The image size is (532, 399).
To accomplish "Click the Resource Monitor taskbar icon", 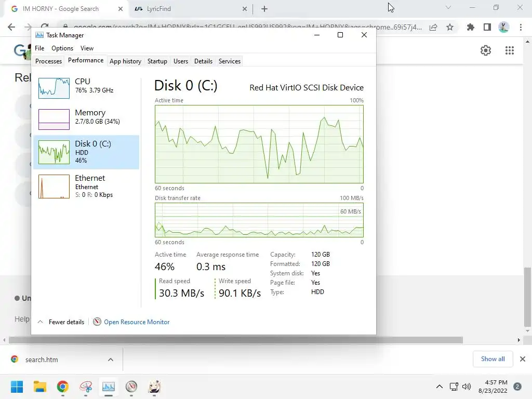I will pos(131,387).
